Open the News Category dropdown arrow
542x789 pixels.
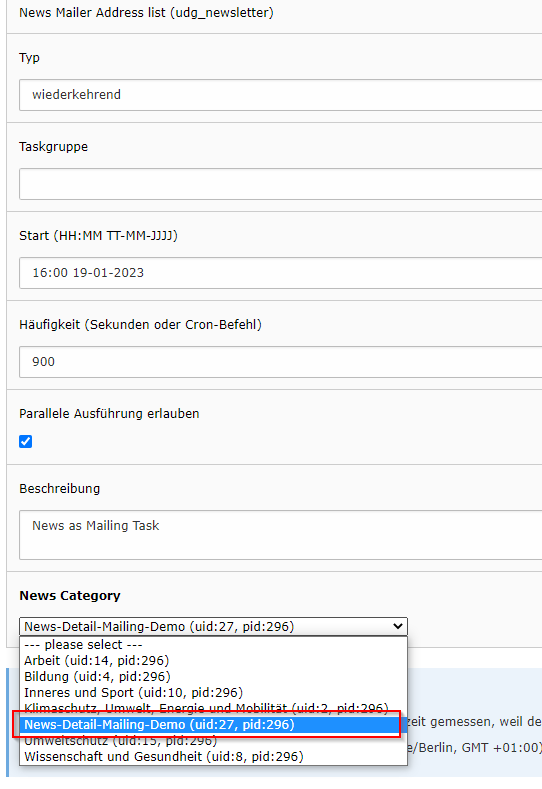pos(398,626)
